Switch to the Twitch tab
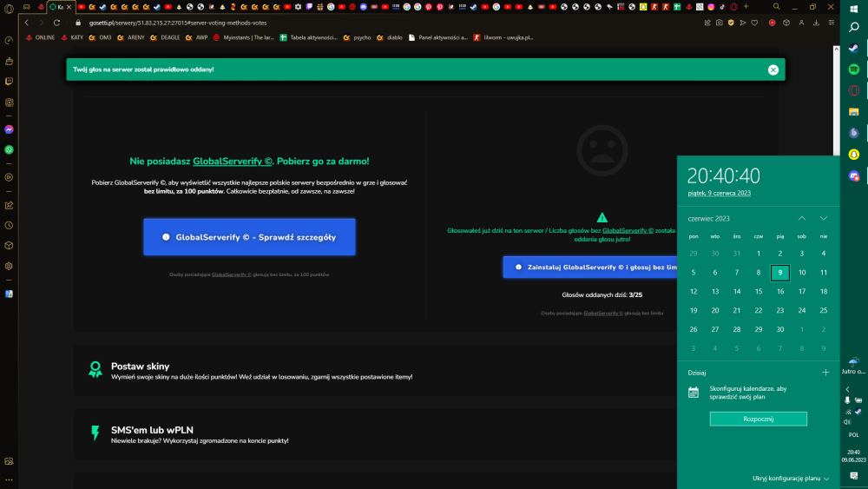Screen dimensions: 868x489 click(309, 7)
